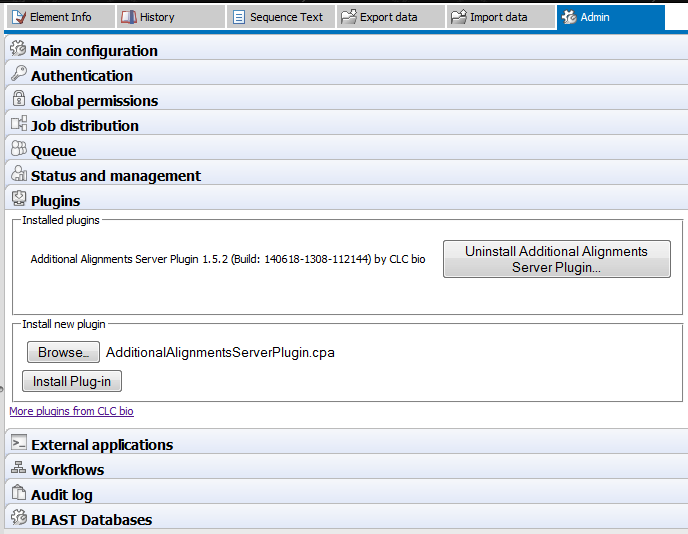Click the Queue section icon
This screenshot has width=688, height=534.
tap(18, 150)
